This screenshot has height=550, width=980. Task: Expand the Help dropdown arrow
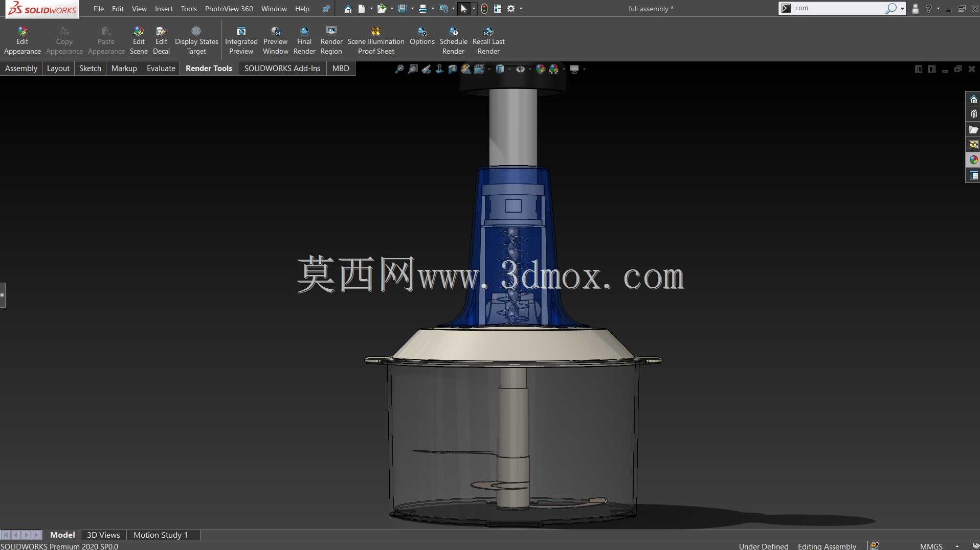tap(938, 9)
